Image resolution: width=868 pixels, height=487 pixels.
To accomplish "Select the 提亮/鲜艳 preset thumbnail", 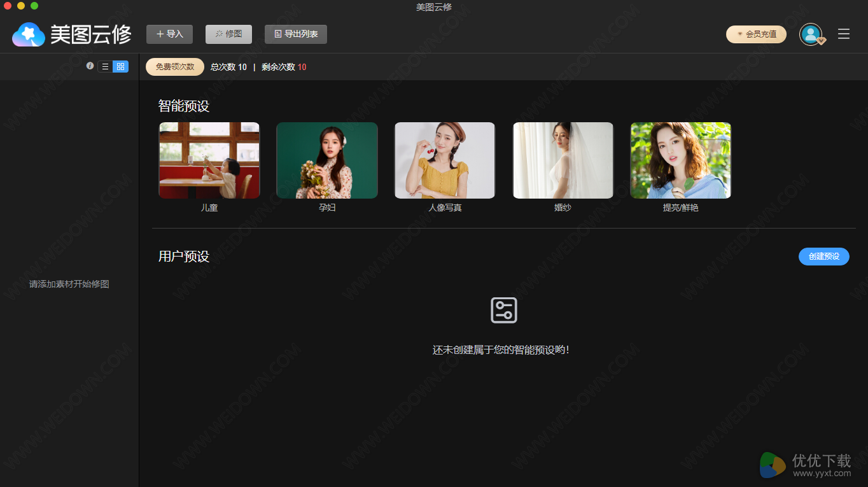I will (x=681, y=160).
